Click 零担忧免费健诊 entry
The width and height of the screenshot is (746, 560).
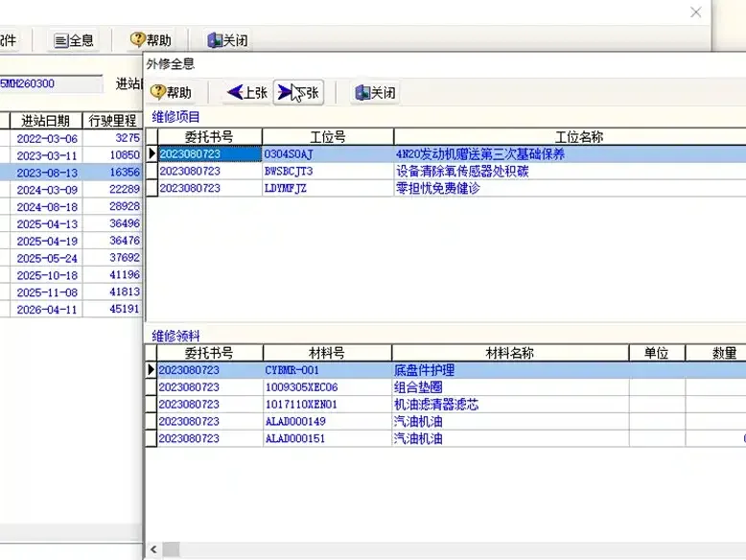[x=437, y=188]
